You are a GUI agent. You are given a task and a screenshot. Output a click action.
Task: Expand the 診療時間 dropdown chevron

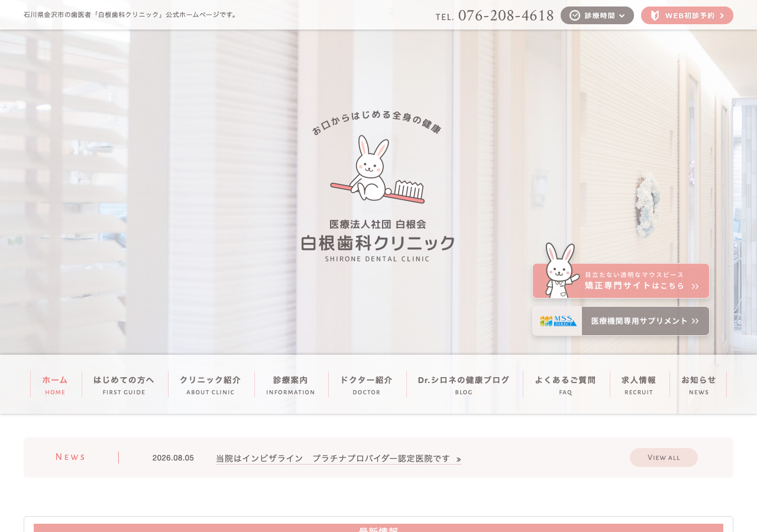[622, 16]
